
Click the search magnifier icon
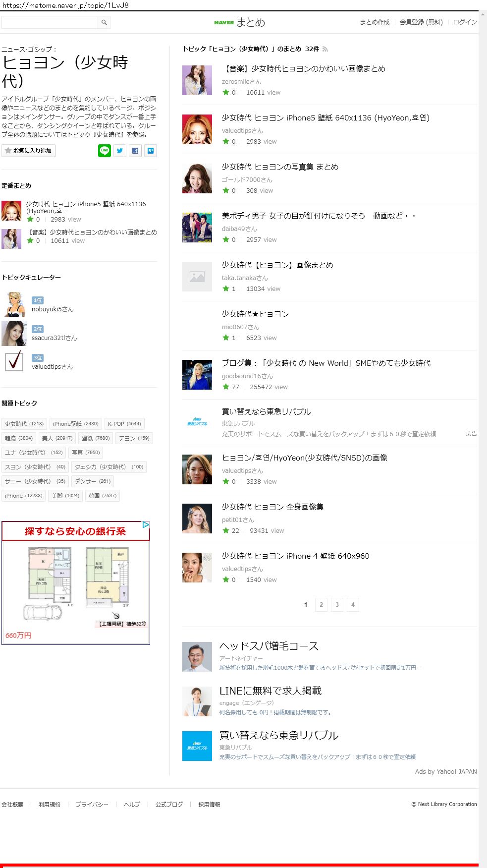(x=104, y=22)
